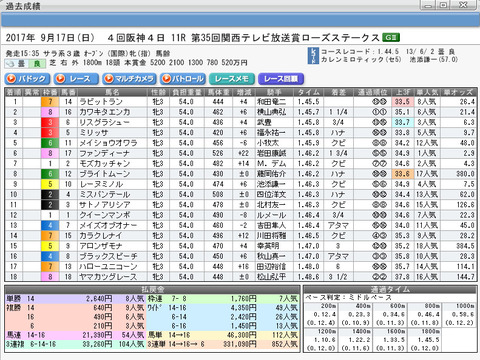The width and height of the screenshot is (480, 360).
Task: Sort by タイム column header
Action: (x=308, y=92)
